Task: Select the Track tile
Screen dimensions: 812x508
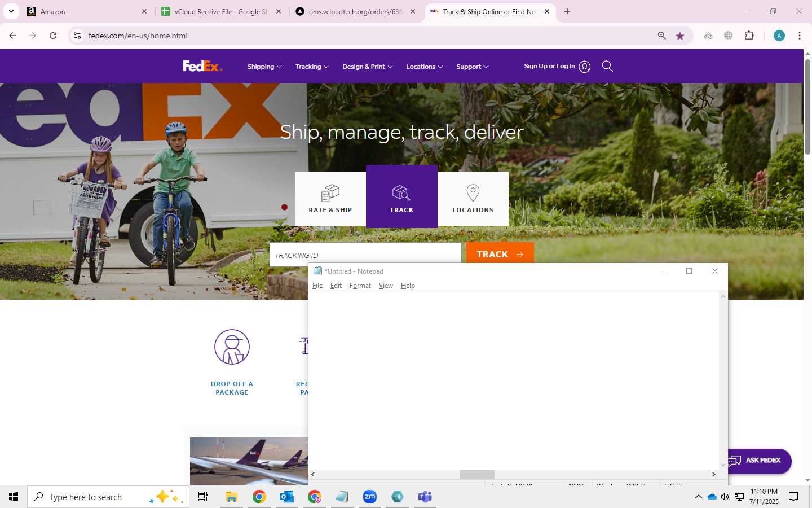Action: [401, 196]
